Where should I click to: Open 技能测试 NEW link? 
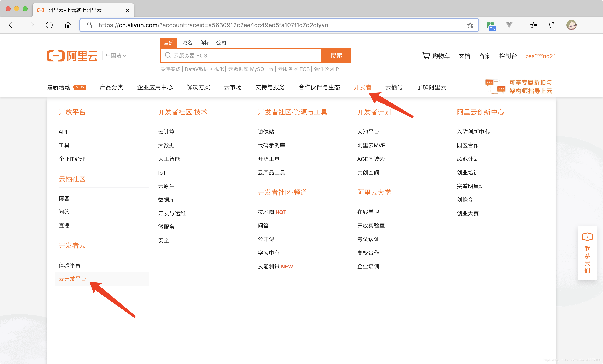click(x=275, y=266)
